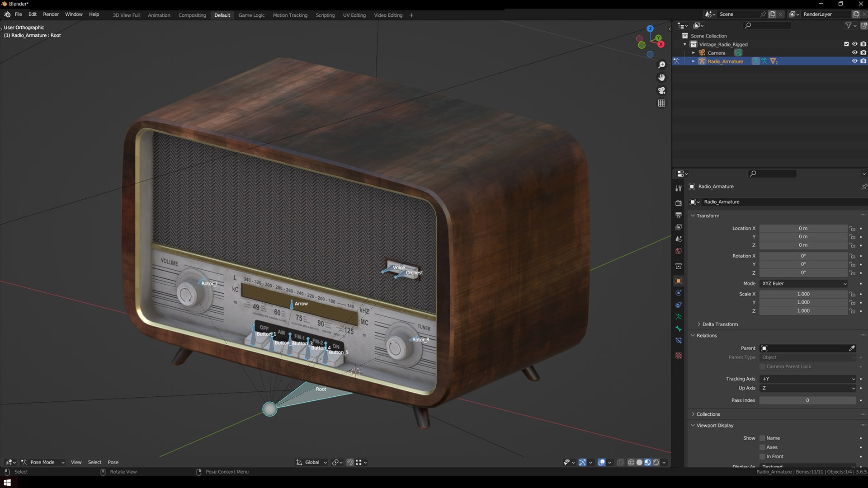Select solid viewport shading
This screenshot has height=488, width=868.
click(639, 462)
